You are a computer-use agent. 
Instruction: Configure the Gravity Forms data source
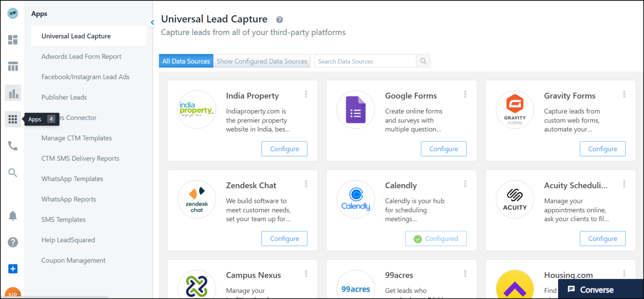click(x=602, y=149)
